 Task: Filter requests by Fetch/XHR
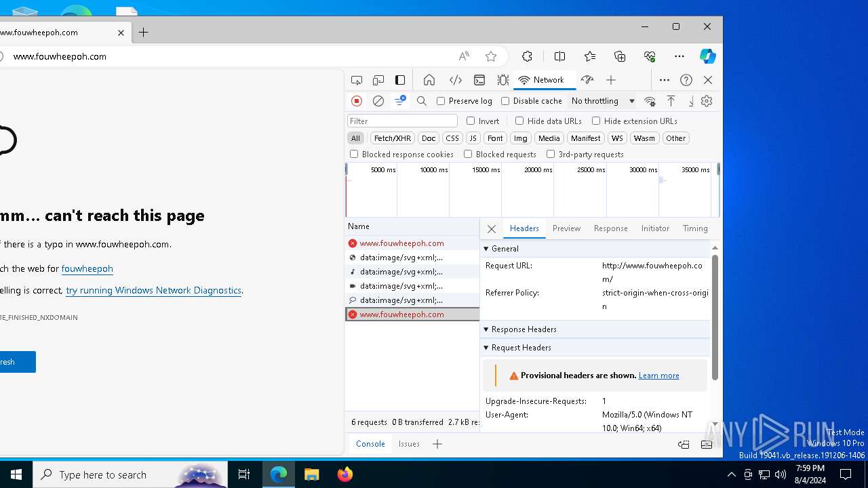pos(393,138)
